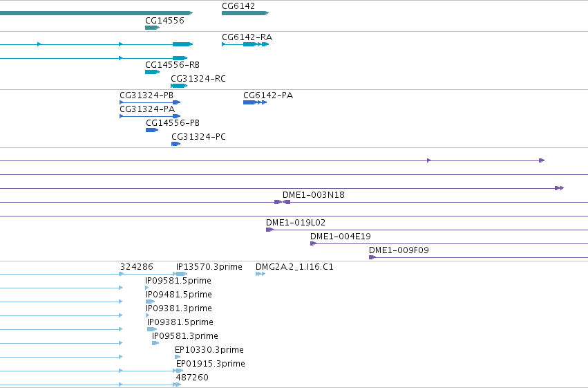Click the purple glyph below DME1-004E19

pyautogui.click(x=313, y=243)
